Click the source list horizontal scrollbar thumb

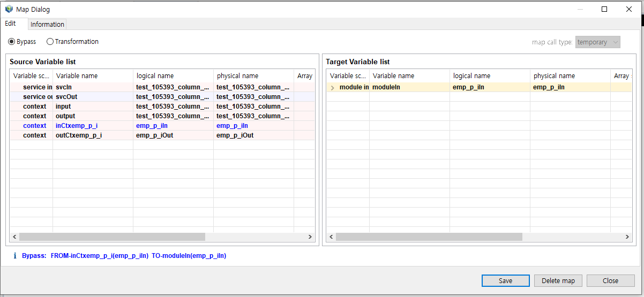pyautogui.click(x=112, y=237)
